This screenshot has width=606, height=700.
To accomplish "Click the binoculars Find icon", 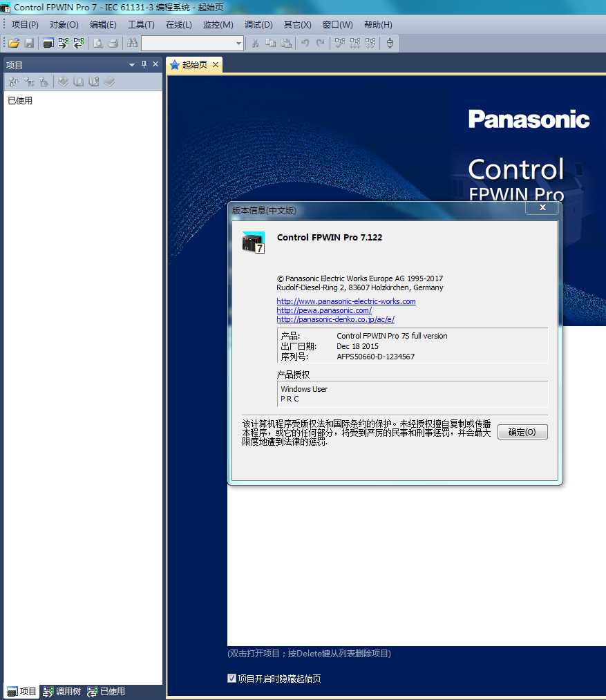I will point(132,43).
